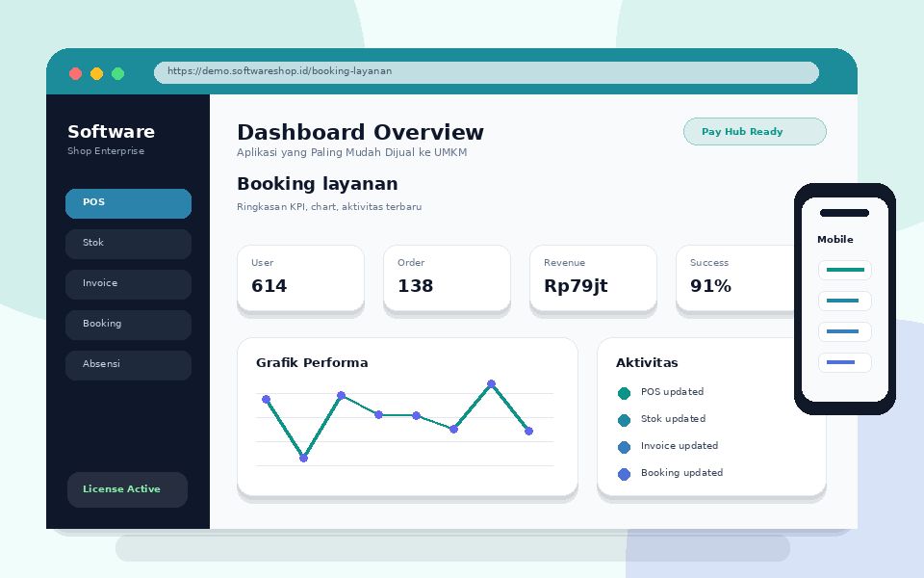Click the green maximize window dot
Screen dimensions: 924x578
coord(117,74)
